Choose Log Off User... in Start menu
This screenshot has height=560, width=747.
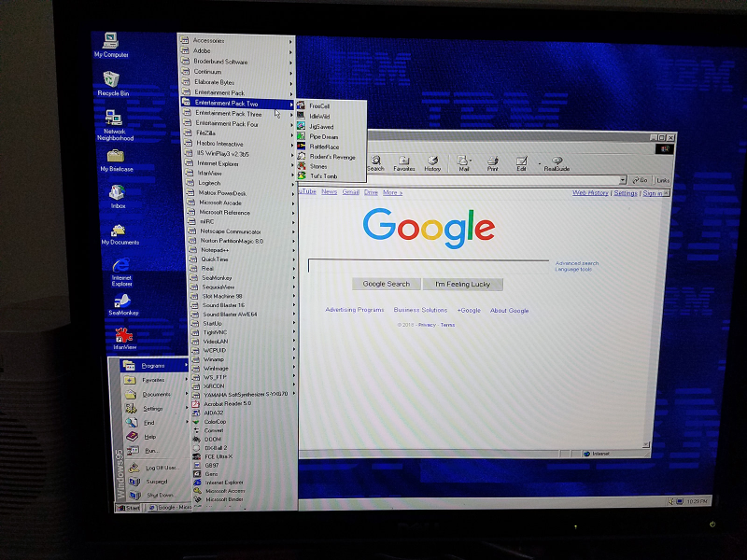158,469
